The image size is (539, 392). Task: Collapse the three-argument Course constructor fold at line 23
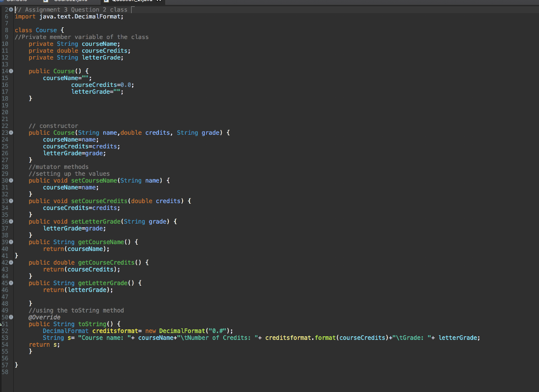(11, 133)
